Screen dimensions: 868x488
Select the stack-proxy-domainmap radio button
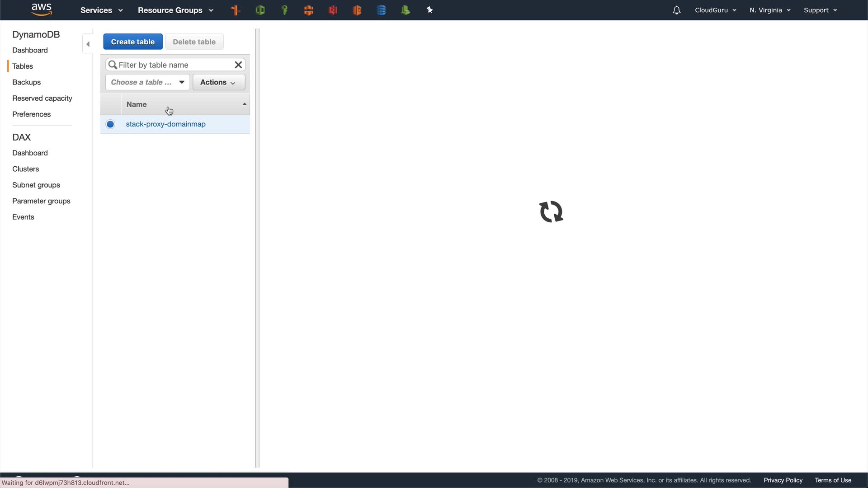coord(110,124)
